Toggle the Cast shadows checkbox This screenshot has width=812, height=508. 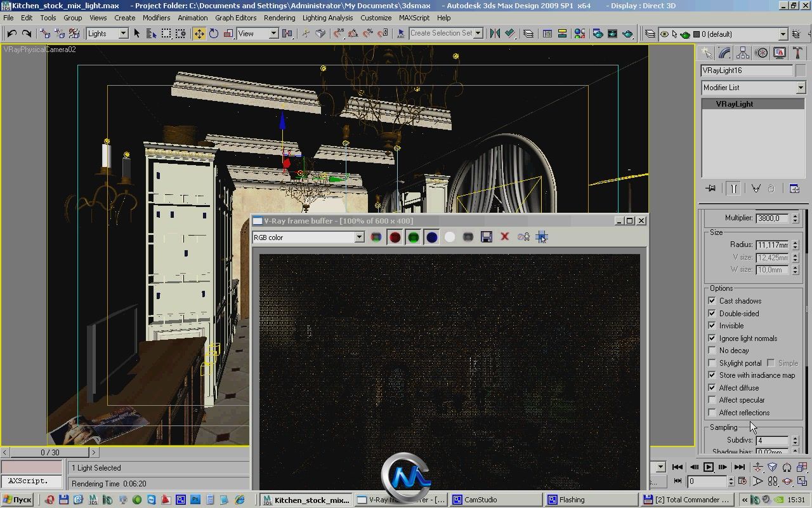(x=712, y=301)
